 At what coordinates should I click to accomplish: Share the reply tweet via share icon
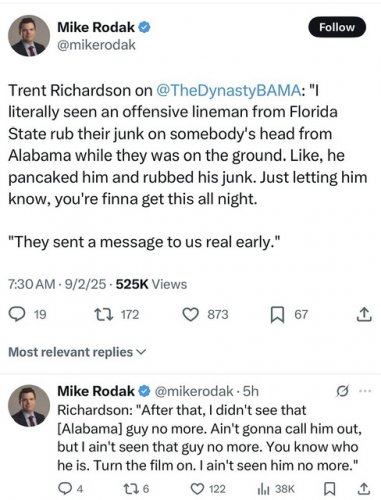(364, 489)
